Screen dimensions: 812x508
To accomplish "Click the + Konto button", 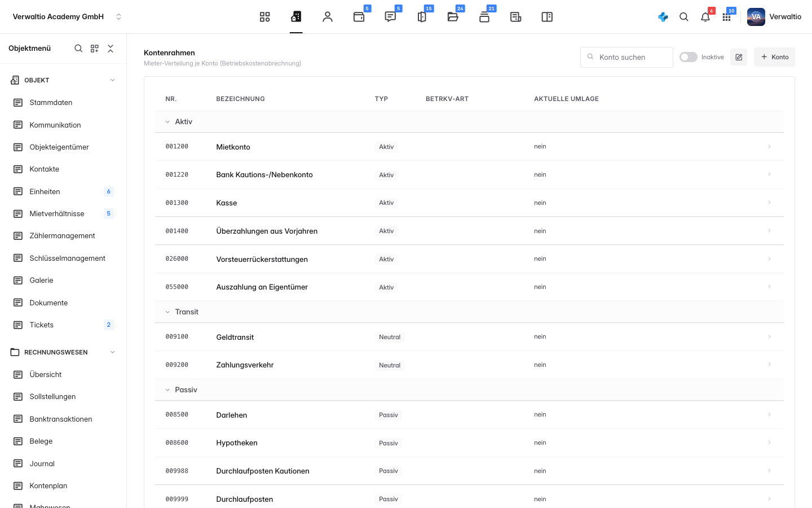I will click(774, 57).
